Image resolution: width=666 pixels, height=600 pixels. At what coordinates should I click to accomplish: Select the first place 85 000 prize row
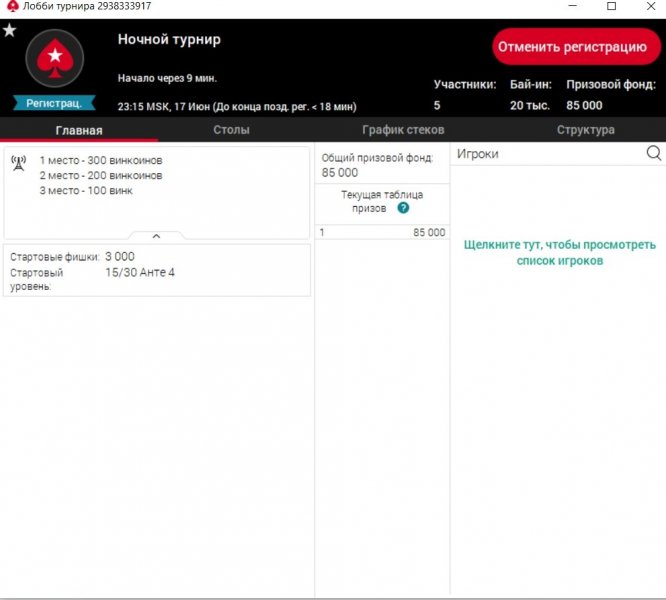click(382, 232)
